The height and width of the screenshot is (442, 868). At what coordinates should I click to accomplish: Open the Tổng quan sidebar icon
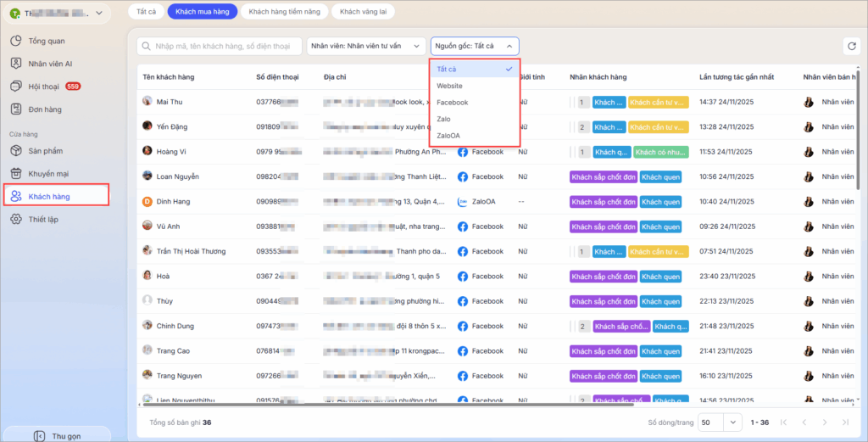pyautogui.click(x=15, y=41)
